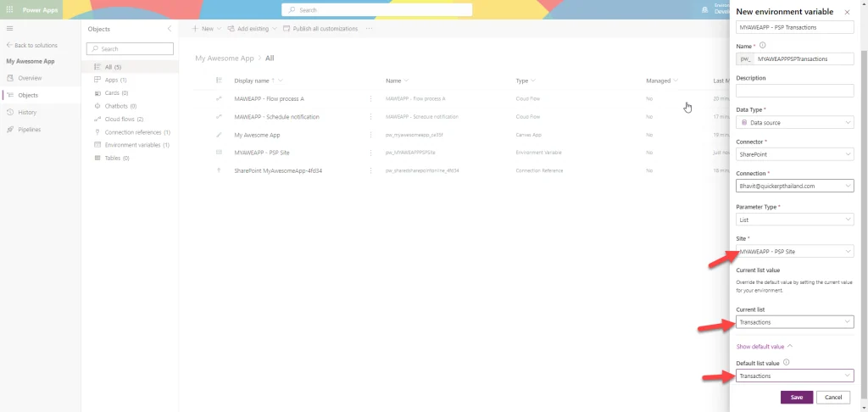The image size is (868, 412).
Task: Select Environment variables (1) in the tree
Action: pos(136,145)
